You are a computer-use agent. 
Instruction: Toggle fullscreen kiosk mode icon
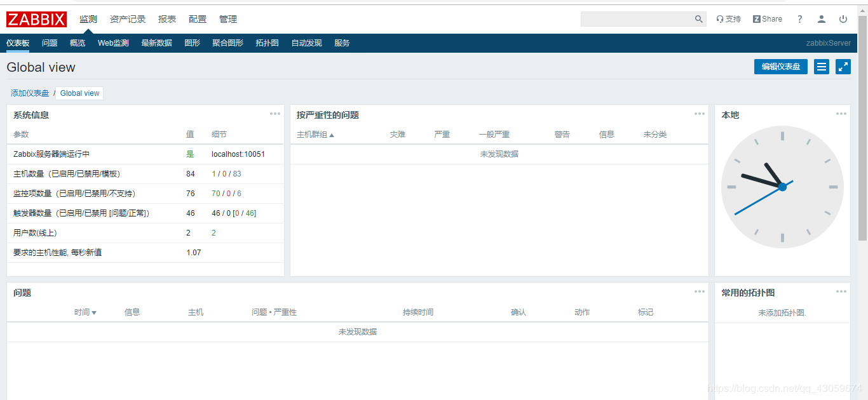point(843,67)
